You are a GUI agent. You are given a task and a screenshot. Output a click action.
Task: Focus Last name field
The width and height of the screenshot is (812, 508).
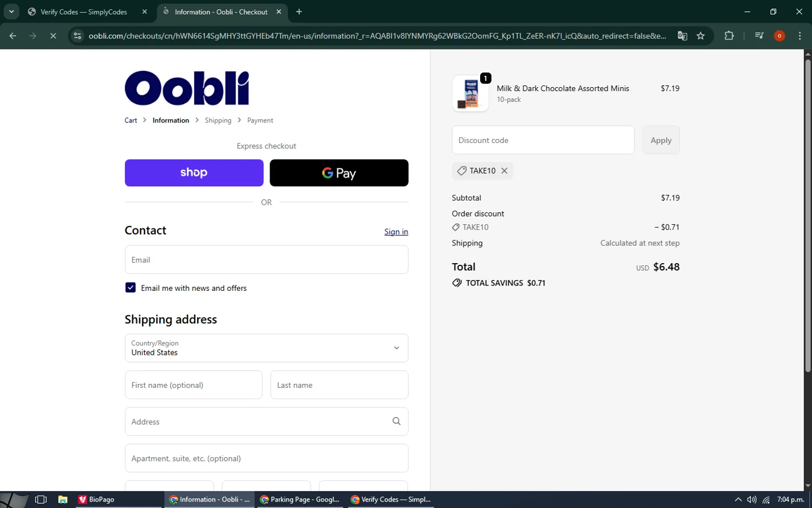pyautogui.click(x=339, y=385)
